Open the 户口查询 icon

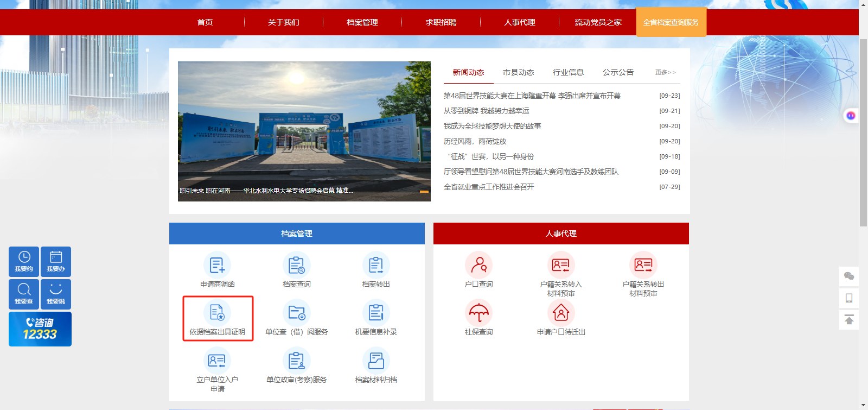pos(479,266)
